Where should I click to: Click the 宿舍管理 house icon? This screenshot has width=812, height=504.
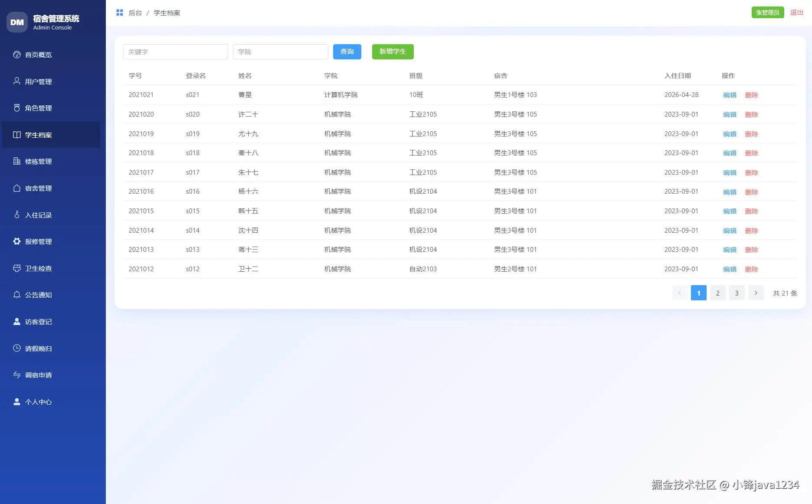[x=17, y=188]
